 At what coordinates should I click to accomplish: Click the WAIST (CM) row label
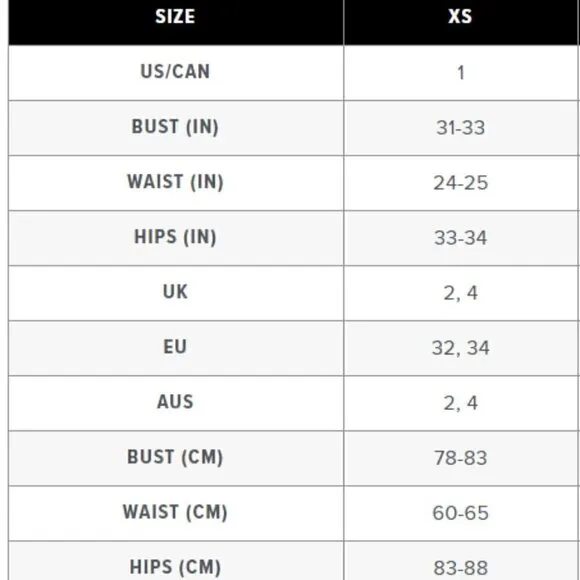(x=175, y=512)
